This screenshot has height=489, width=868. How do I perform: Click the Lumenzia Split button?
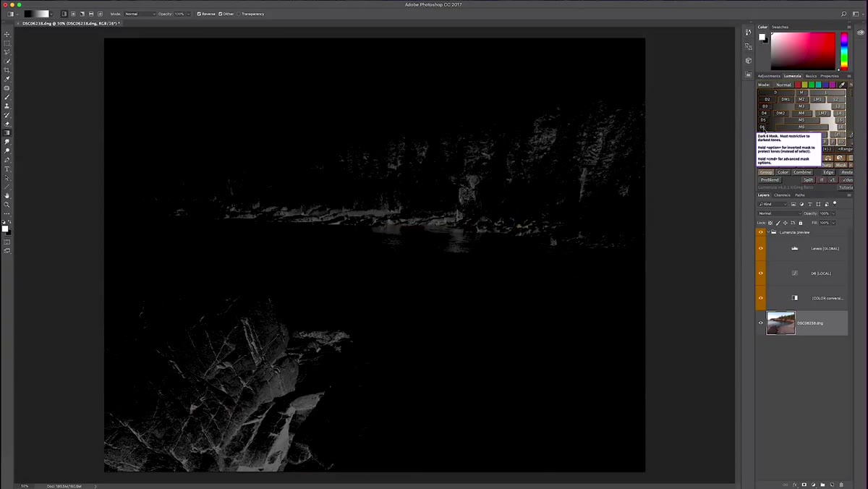tap(808, 179)
